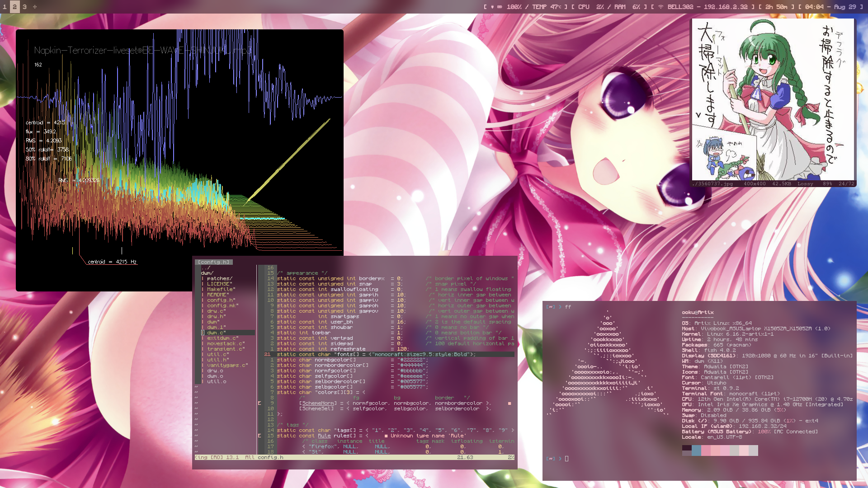Image resolution: width=868 pixels, height=488 pixels.
Task: Click the 89% zoom value in image viewer
Action: pos(827,184)
